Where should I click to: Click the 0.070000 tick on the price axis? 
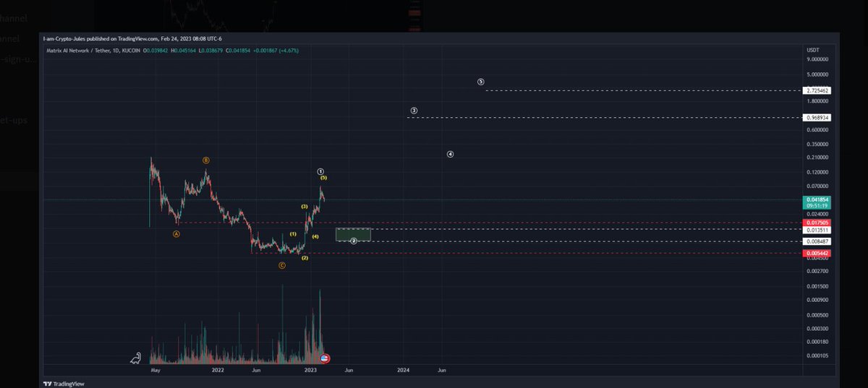[x=818, y=186]
